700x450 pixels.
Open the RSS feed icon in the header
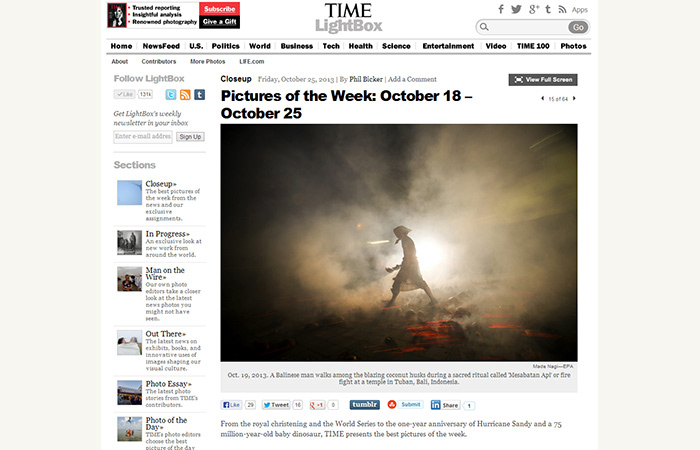tap(562, 9)
